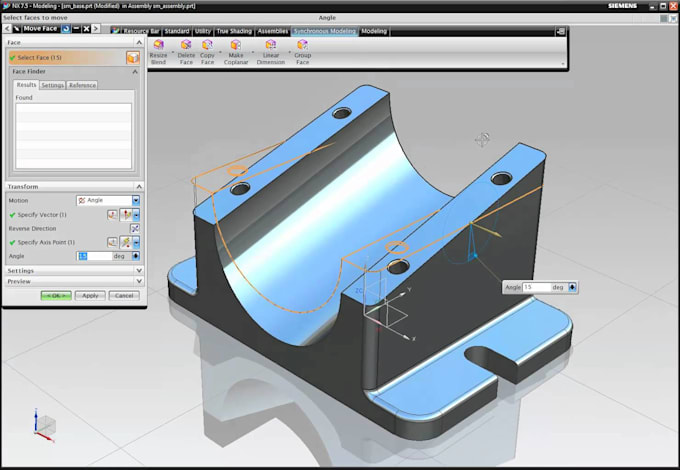Click the Angle field in Transform panel

coord(95,256)
